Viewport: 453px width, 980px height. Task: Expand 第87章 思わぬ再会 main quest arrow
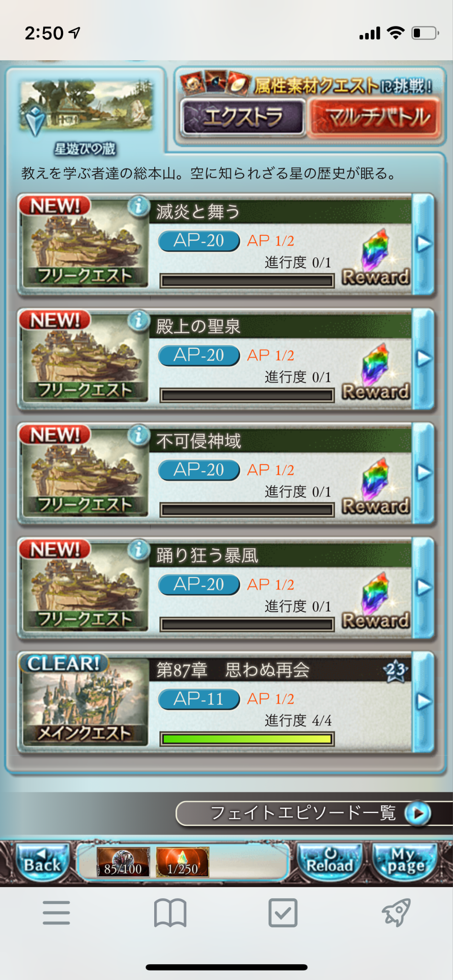coord(423,702)
